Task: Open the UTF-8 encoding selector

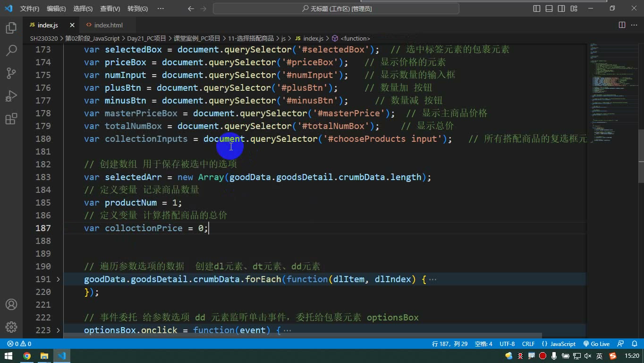Action: 507,344
